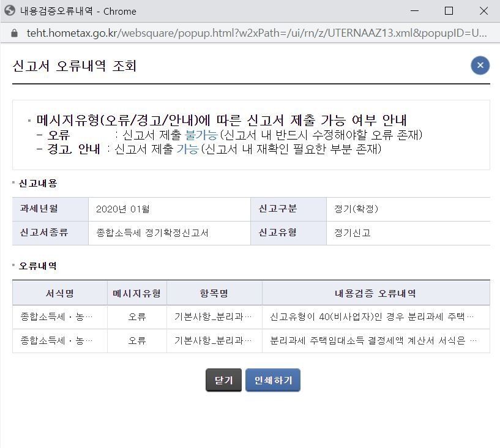This screenshot has height=448, width=500.
Task: Click the 항목명 column header
Action: (214, 293)
